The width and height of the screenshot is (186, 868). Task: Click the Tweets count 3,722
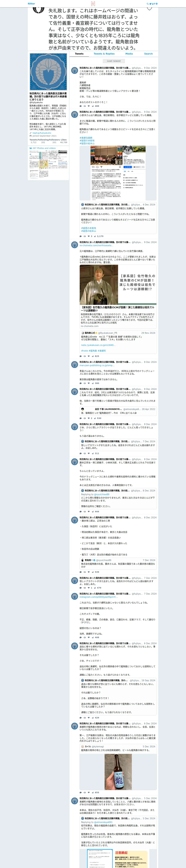point(33,142)
